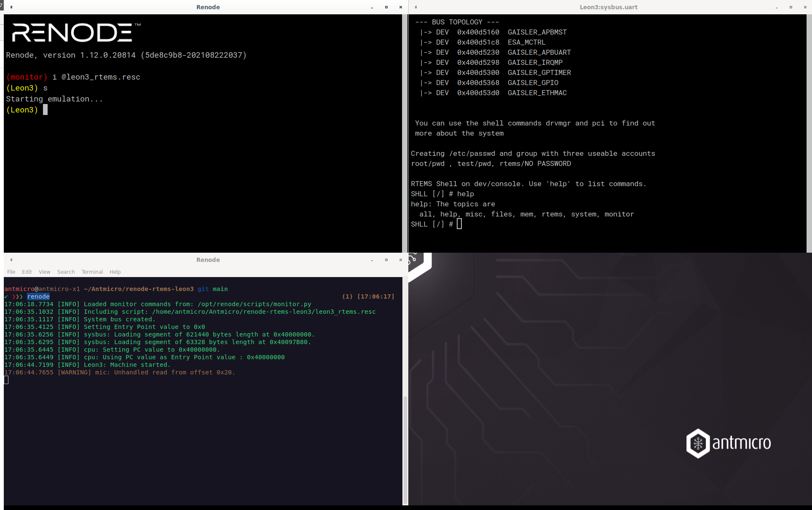This screenshot has width=812, height=510.
Task: Click the 'Including script' log line
Action: click(x=190, y=312)
